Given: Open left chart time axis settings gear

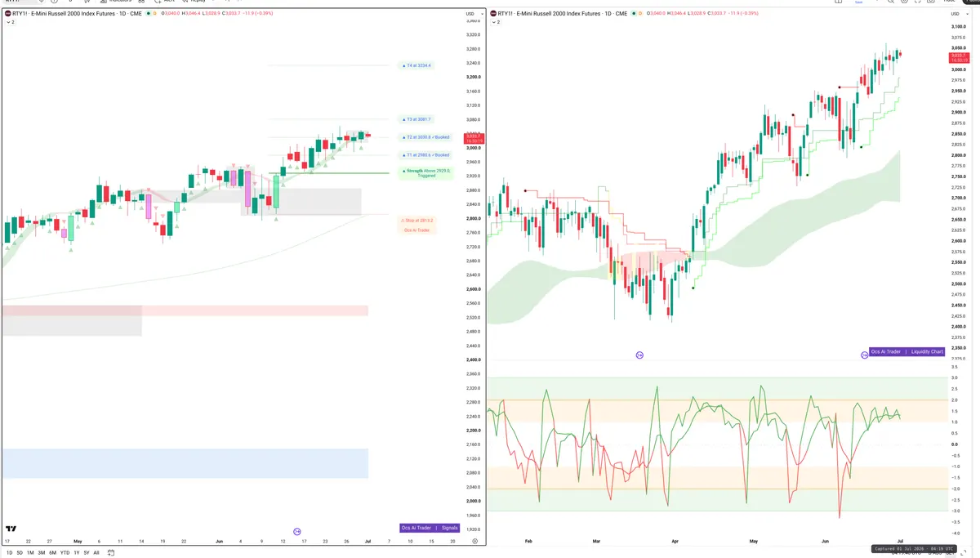Looking at the screenshot, I should [x=474, y=541].
